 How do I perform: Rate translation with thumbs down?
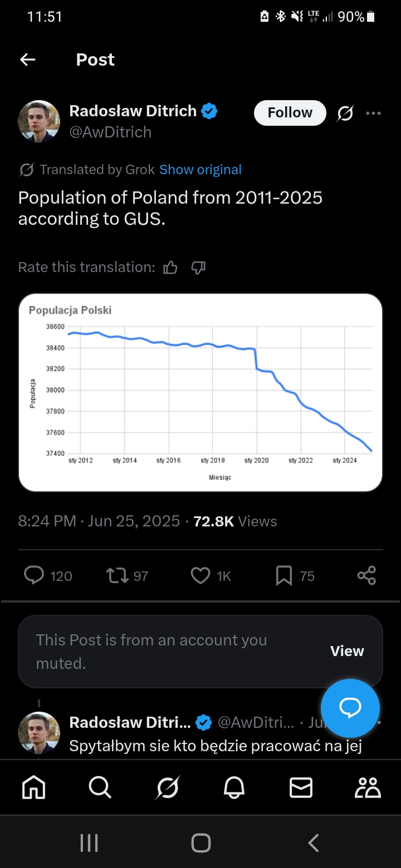(198, 268)
